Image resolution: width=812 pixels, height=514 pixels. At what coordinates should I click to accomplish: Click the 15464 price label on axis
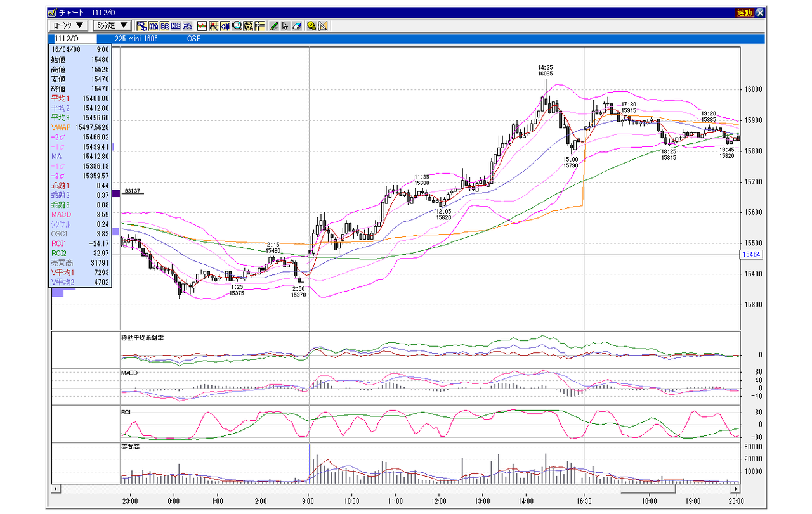pos(751,255)
